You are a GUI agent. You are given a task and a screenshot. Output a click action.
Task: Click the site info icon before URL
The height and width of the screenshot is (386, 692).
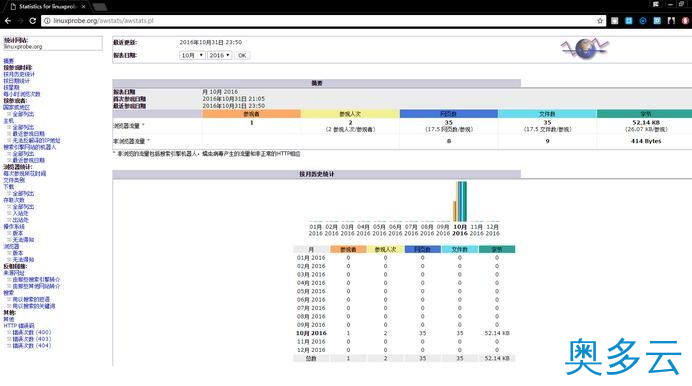tap(47, 21)
